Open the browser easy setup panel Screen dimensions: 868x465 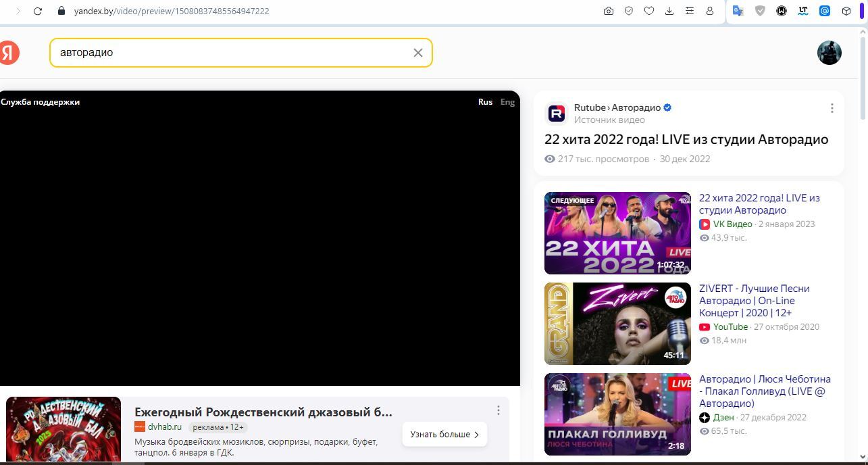(690, 11)
